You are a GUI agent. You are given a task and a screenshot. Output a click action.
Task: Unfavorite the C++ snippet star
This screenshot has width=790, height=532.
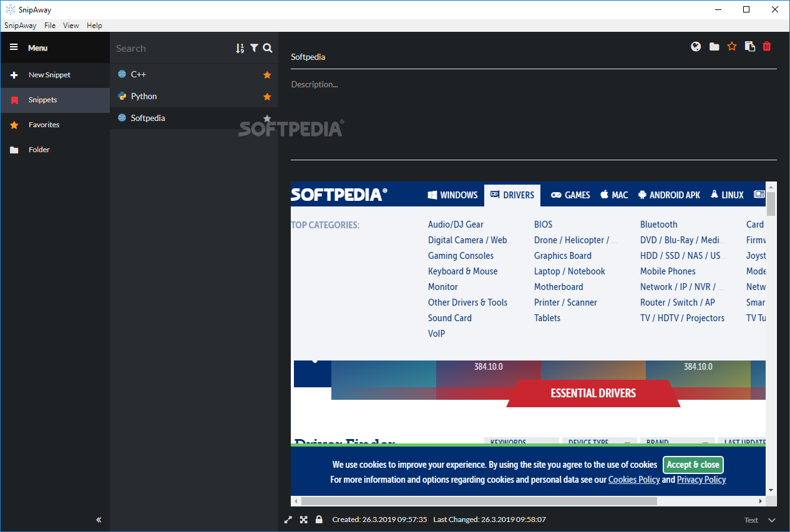pyautogui.click(x=267, y=75)
